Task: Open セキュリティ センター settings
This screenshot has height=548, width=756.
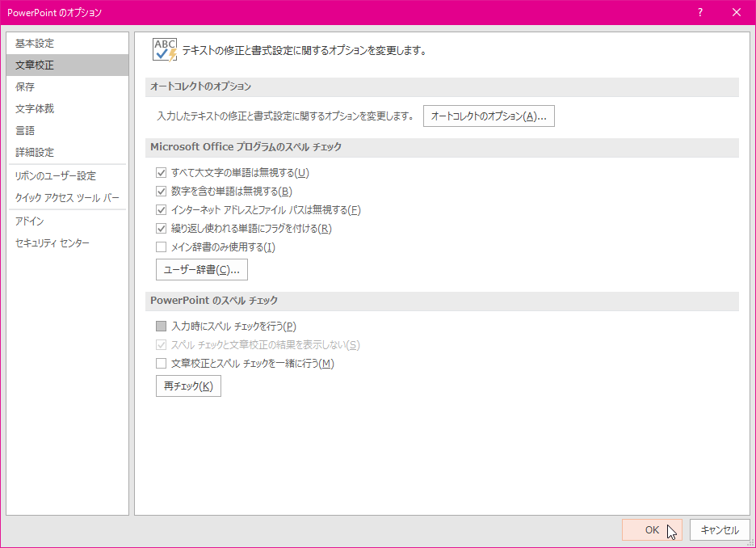Action: pyautogui.click(x=68, y=243)
